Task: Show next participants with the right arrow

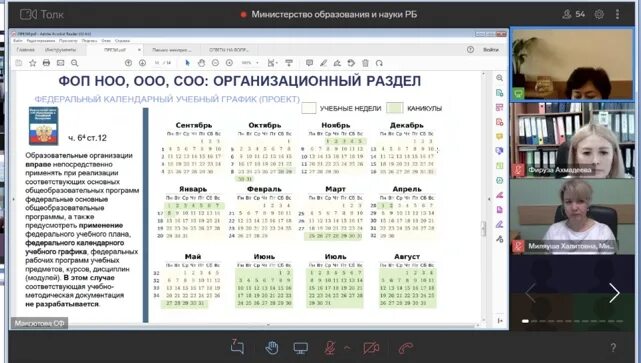Action: coord(614,293)
